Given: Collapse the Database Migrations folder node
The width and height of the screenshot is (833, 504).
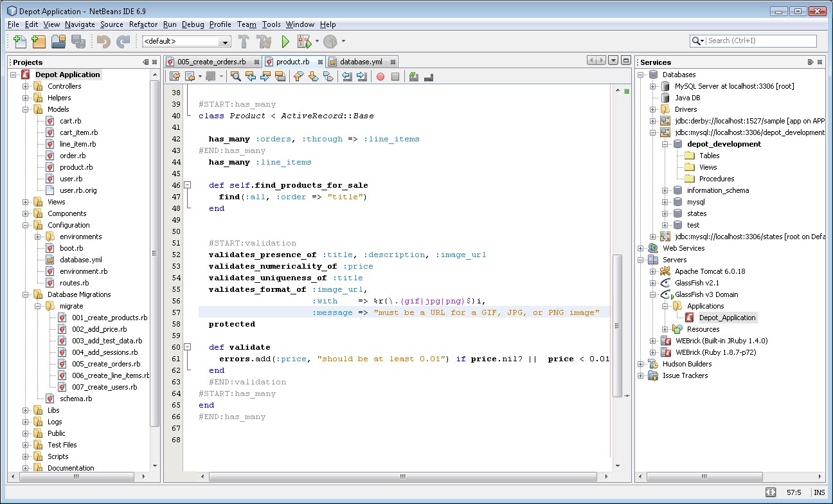Looking at the screenshot, I should pyautogui.click(x=26, y=294).
